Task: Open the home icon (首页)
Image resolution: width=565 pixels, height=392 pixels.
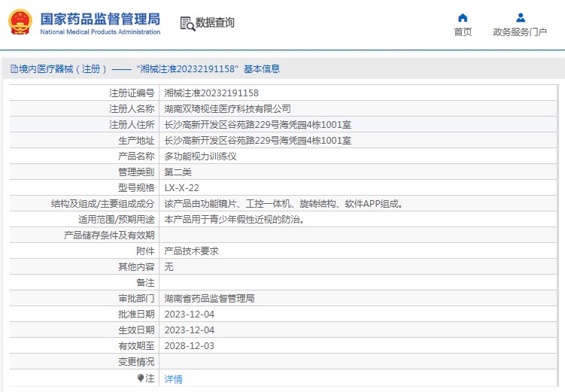Action: tap(463, 17)
